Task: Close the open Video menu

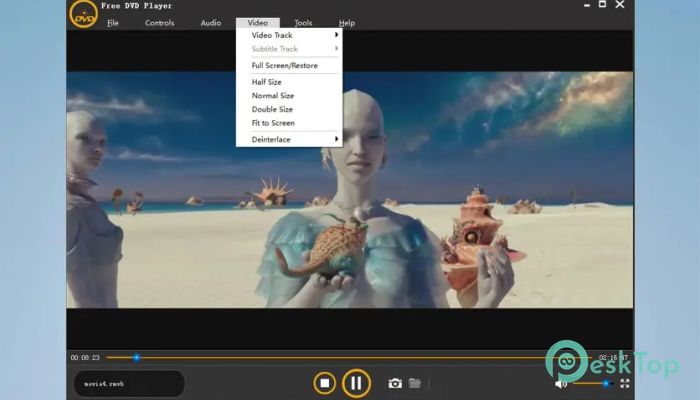Action: [258, 23]
